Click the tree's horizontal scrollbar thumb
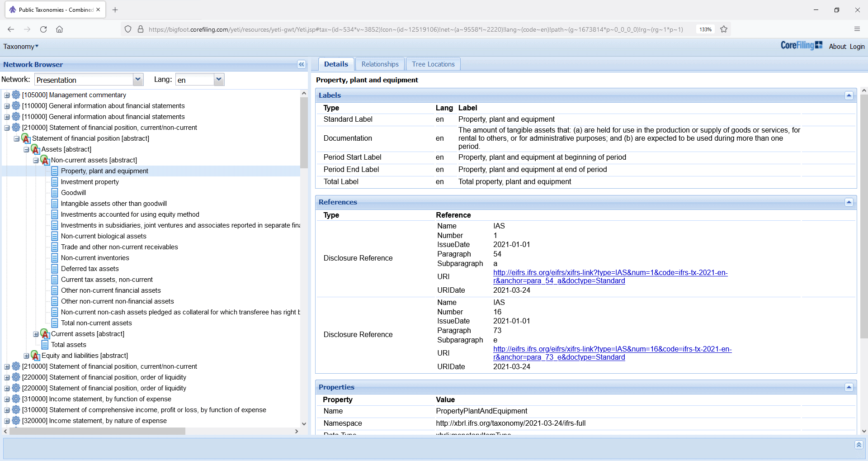This screenshot has height=461, width=868. (x=97, y=431)
